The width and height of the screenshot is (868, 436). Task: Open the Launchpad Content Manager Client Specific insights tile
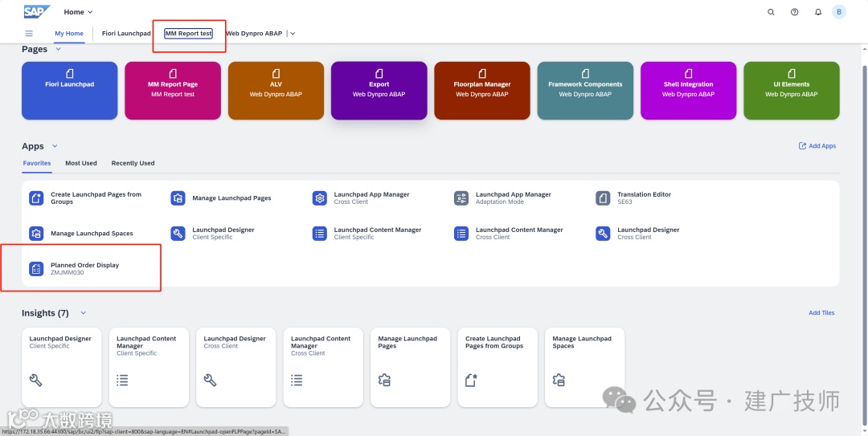[149, 368]
